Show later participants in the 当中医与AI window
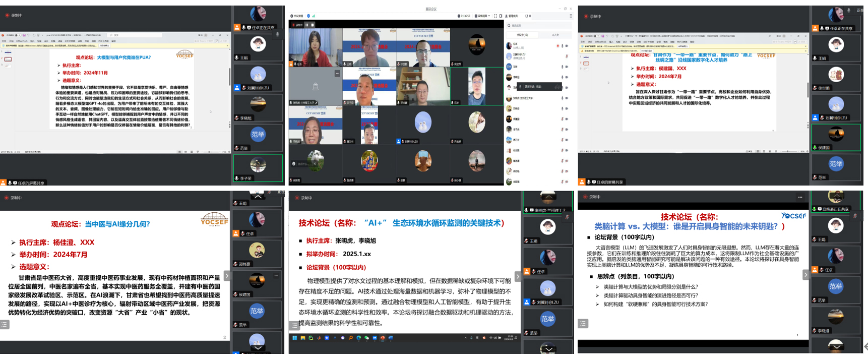This screenshot has width=868, height=363. click(x=258, y=347)
